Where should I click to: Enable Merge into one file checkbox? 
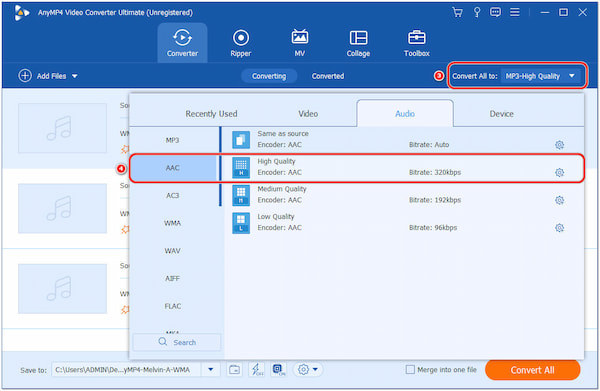click(x=410, y=370)
